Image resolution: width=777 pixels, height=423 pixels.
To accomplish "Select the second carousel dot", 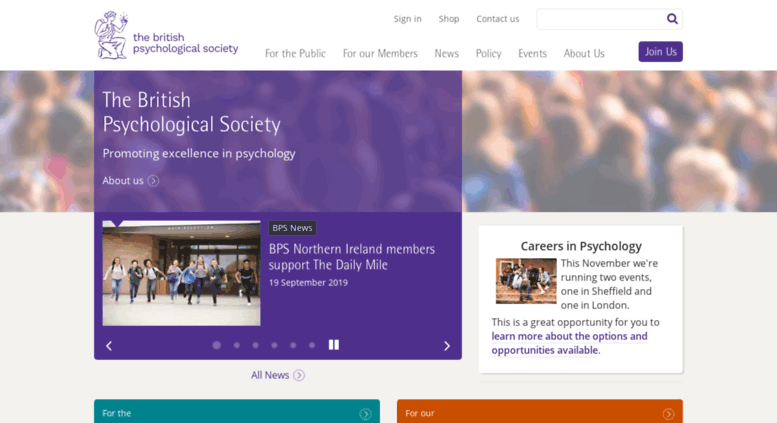I will 237,345.
